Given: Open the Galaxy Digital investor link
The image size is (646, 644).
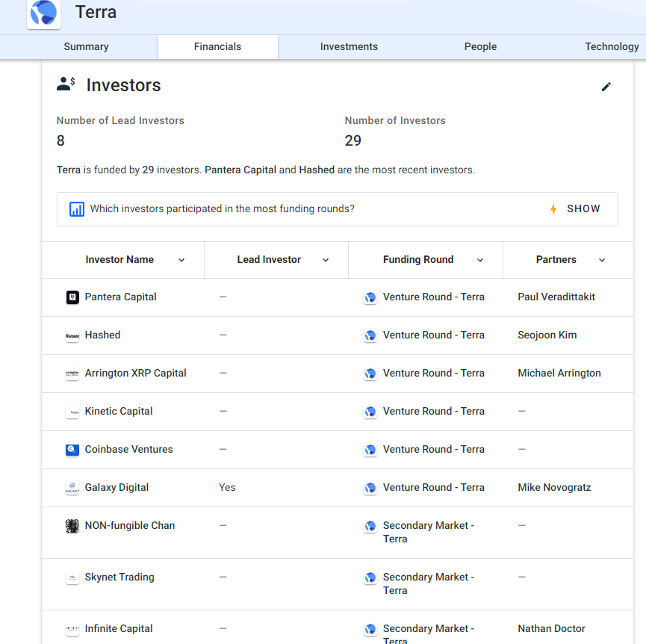Looking at the screenshot, I should click(117, 487).
